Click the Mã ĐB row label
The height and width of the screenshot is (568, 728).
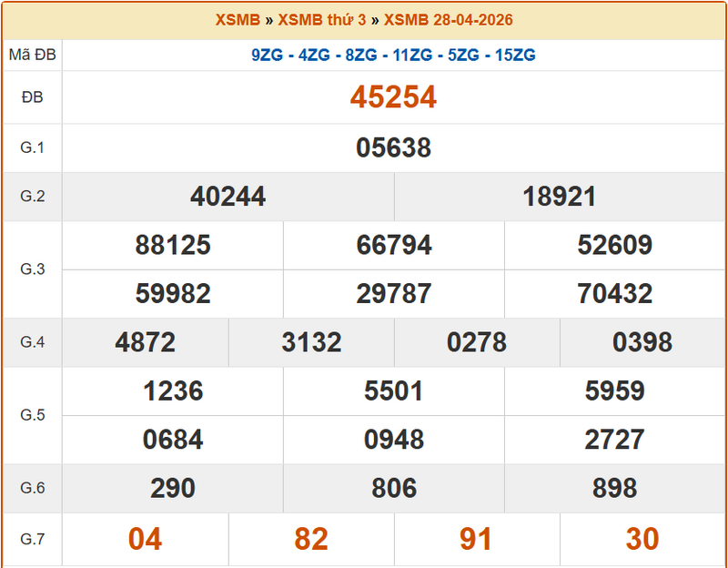[33, 55]
